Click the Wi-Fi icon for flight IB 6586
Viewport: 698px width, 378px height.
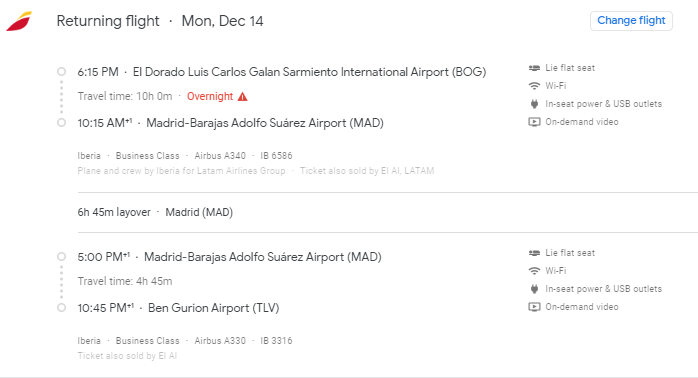click(534, 86)
